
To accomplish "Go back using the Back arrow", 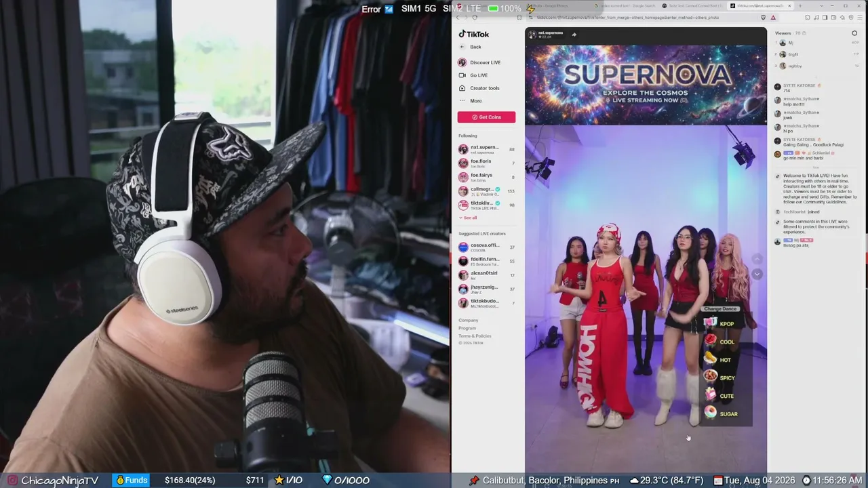I will 470,47.
